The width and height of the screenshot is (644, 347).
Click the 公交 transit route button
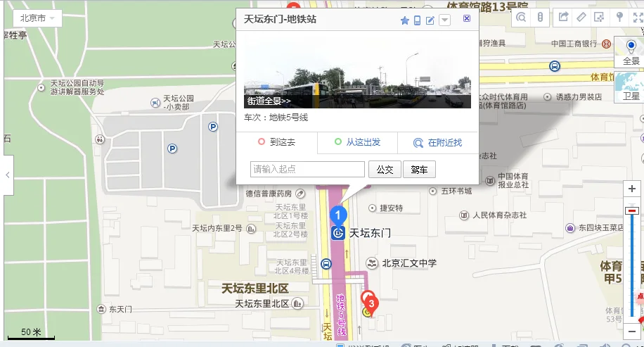[x=385, y=170]
